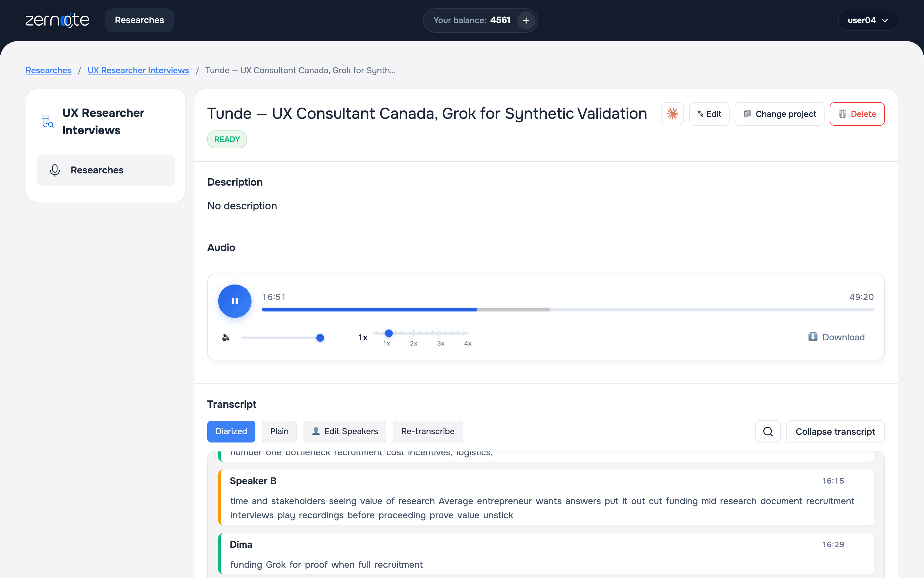Click the Your balance 4561 text
This screenshot has width=924, height=578.
point(472,20)
